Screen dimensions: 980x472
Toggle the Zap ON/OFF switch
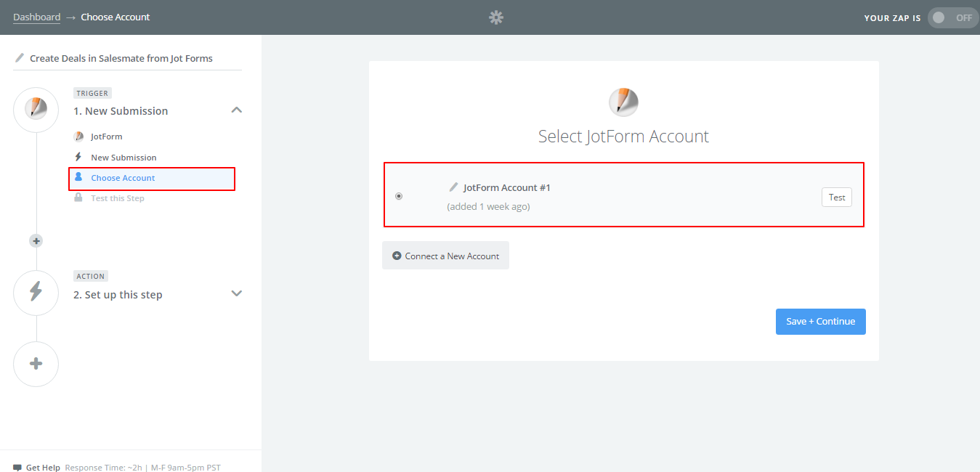(953, 17)
